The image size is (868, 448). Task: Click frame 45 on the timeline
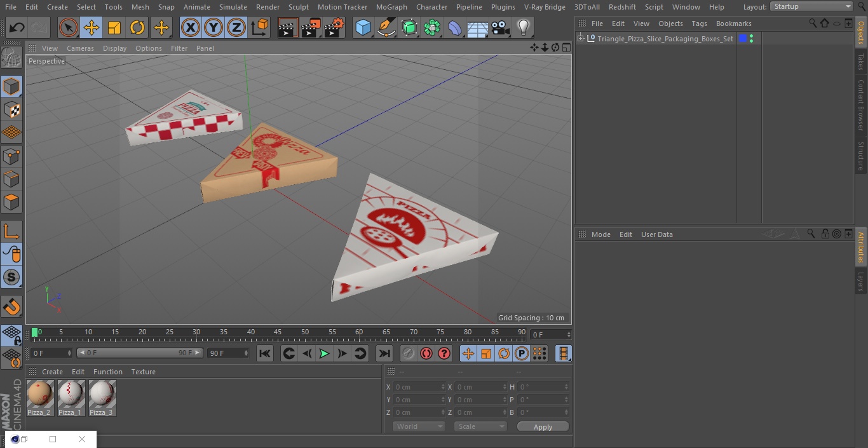click(278, 332)
